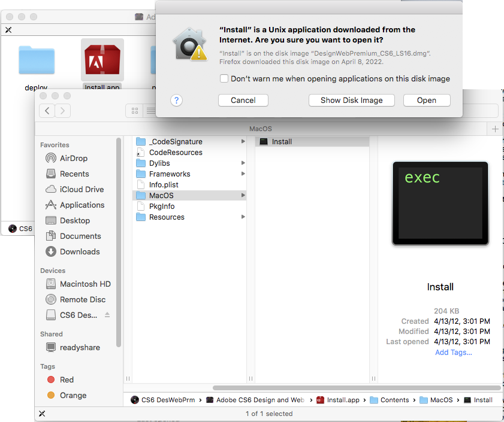Click Cancel in the warning dialog
Viewport: 504px width, 422px height.
point(243,100)
